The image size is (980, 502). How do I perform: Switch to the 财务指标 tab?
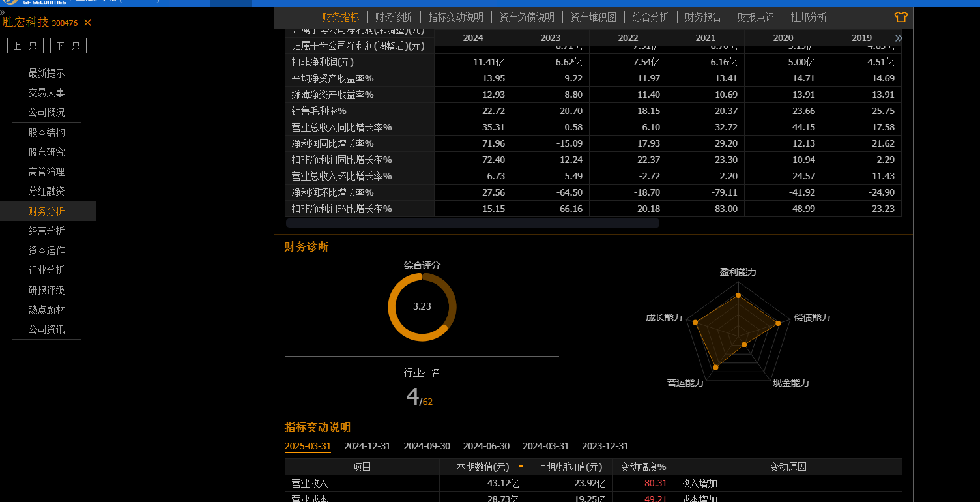[341, 17]
